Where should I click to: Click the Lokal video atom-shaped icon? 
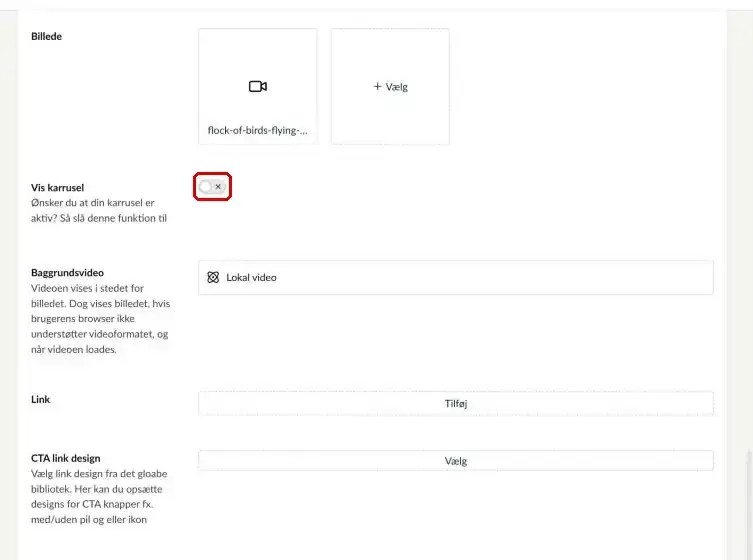point(213,277)
